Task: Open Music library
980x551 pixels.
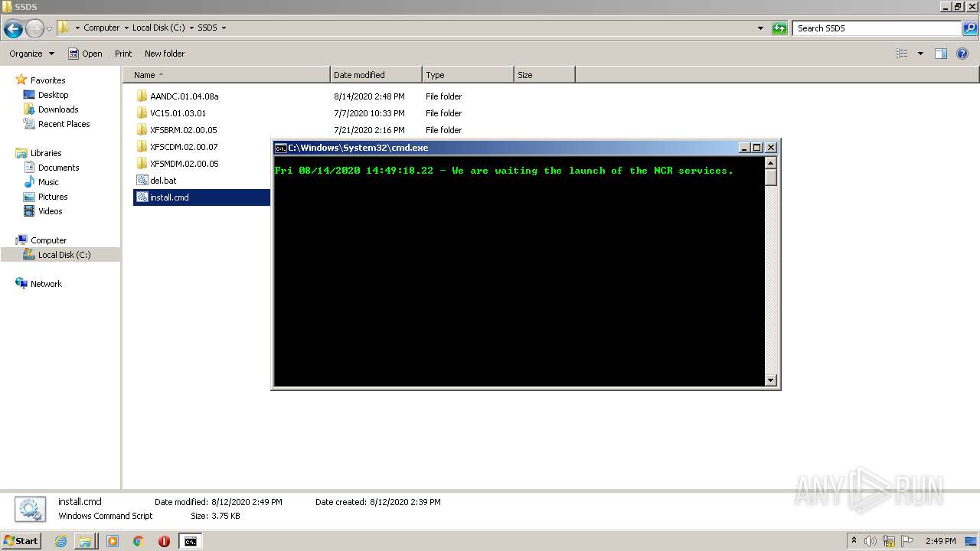Action: (x=48, y=182)
